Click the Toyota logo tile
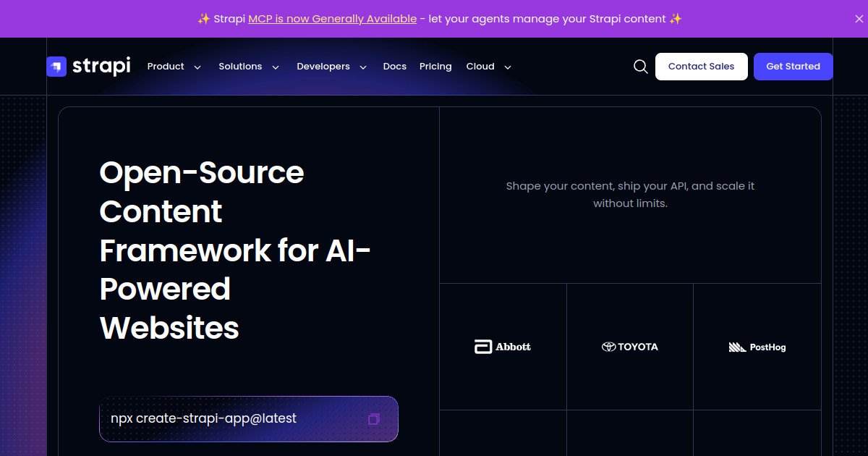Viewport: 868px width, 456px height. pos(630,347)
